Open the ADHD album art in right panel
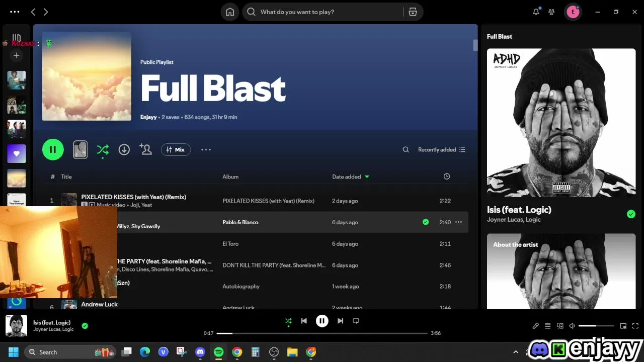Image resolution: width=644 pixels, height=362 pixels. coord(561,122)
